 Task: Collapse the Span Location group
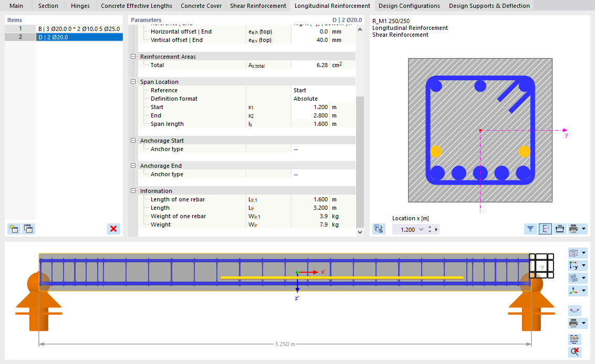pos(133,81)
